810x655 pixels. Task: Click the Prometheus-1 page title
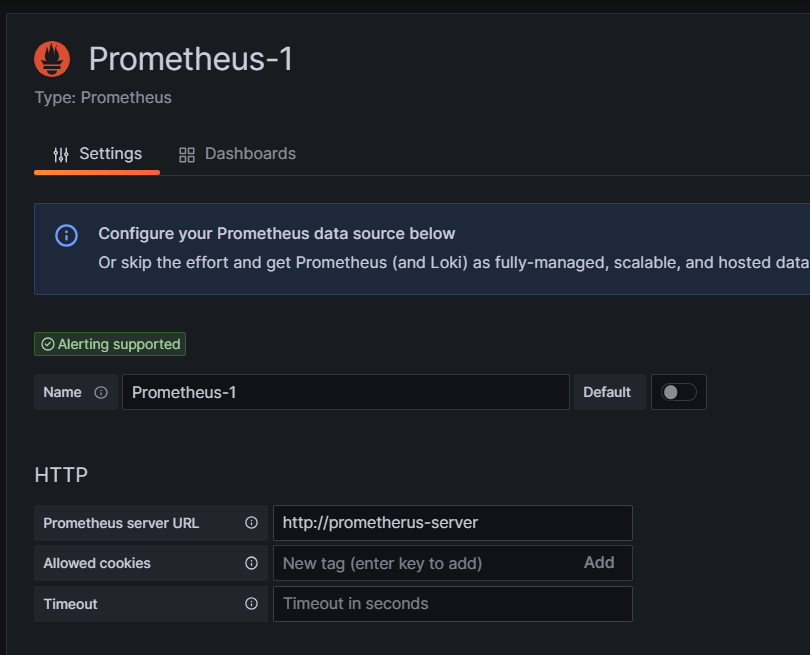pyautogui.click(x=191, y=59)
